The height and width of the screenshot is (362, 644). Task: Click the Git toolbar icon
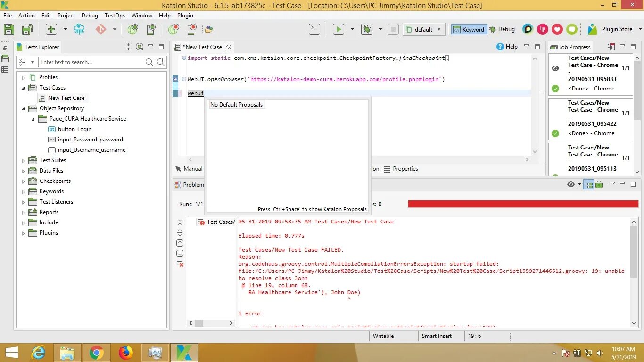point(101,29)
